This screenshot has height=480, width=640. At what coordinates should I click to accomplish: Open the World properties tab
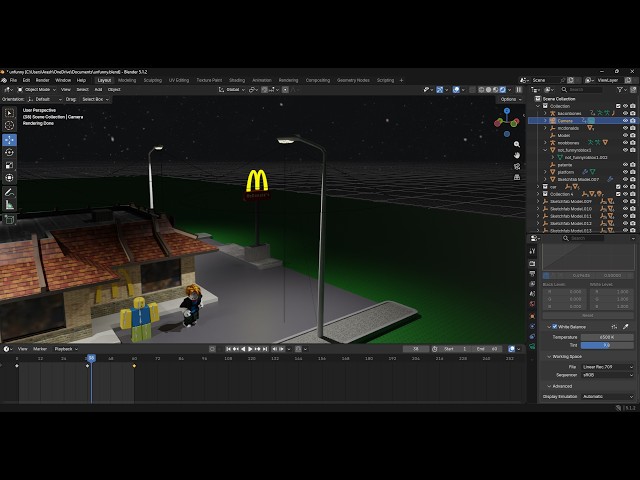coord(532,304)
